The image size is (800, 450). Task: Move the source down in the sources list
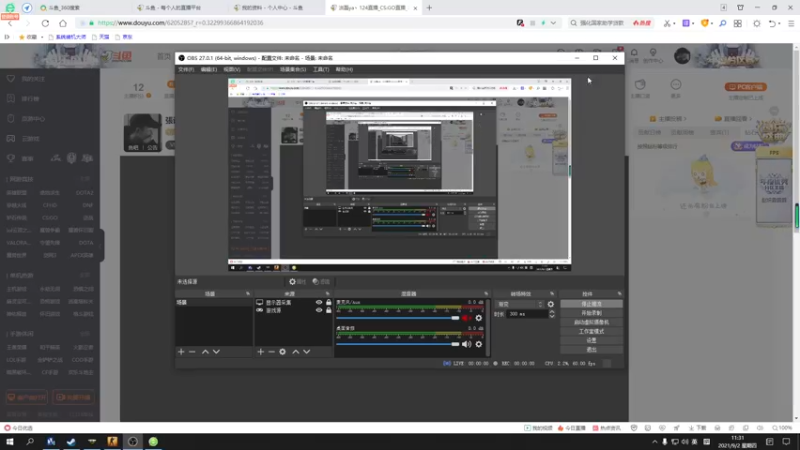(307, 352)
